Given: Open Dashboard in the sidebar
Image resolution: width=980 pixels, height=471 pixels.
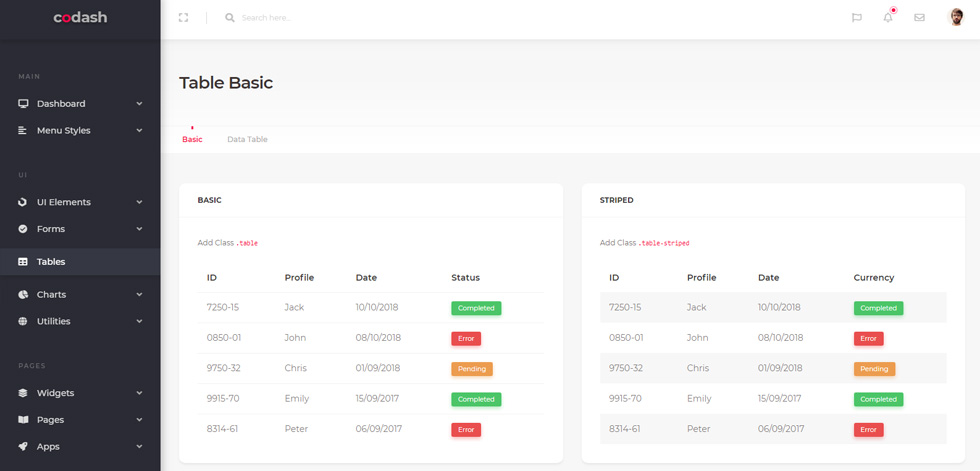Looking at the screenshot, I should [x=80, y=104].
